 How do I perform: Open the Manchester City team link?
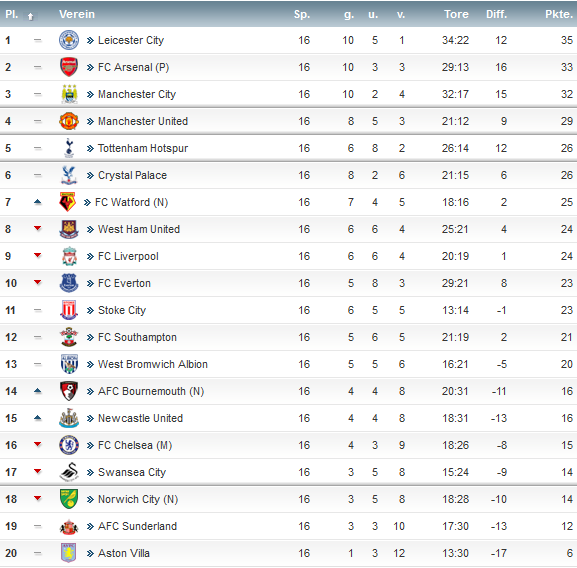[137, 94]
